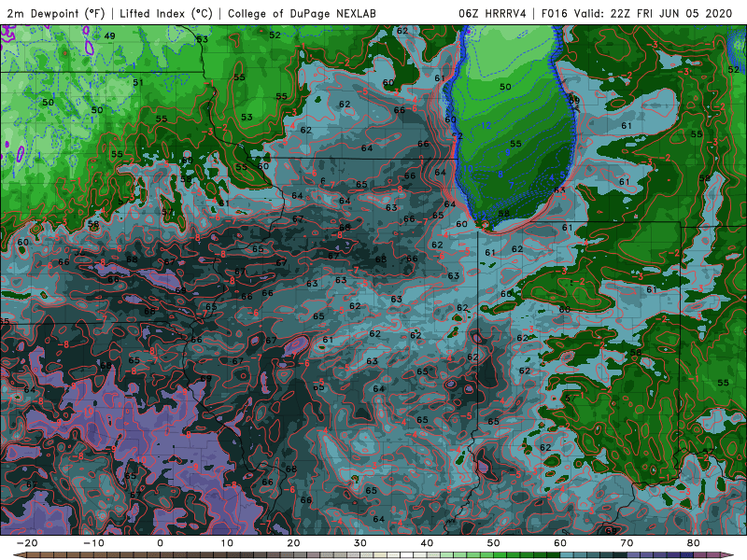This screenshot has width=747, height=560.
Task: Click the '06Z HRRRV4' model run label
Action: coord(492,14)
